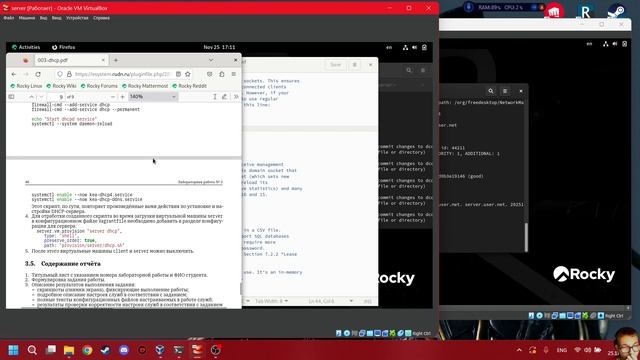The width and height of the screenshot is (640, 360).
Task: Click search icon in server terminal window
Action: click(409, 70)
